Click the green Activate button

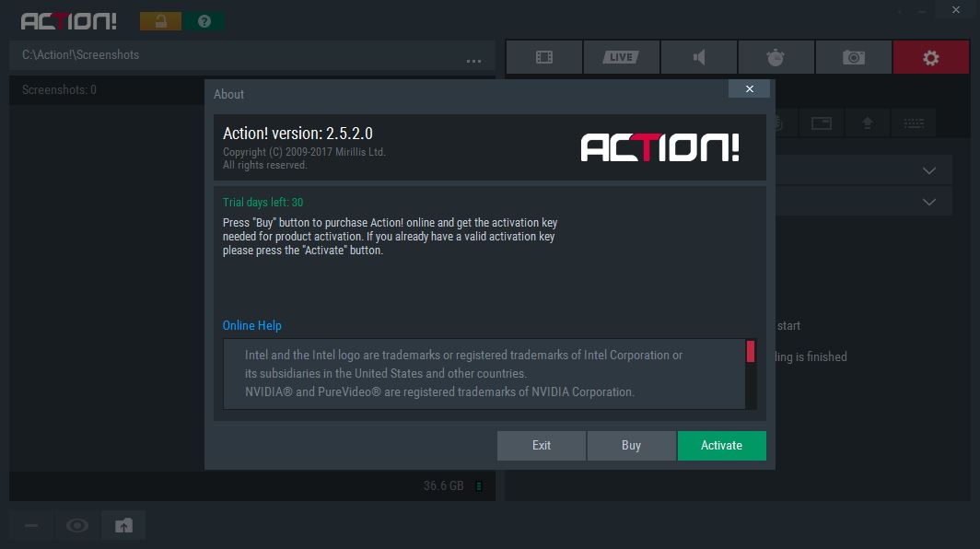722,445
